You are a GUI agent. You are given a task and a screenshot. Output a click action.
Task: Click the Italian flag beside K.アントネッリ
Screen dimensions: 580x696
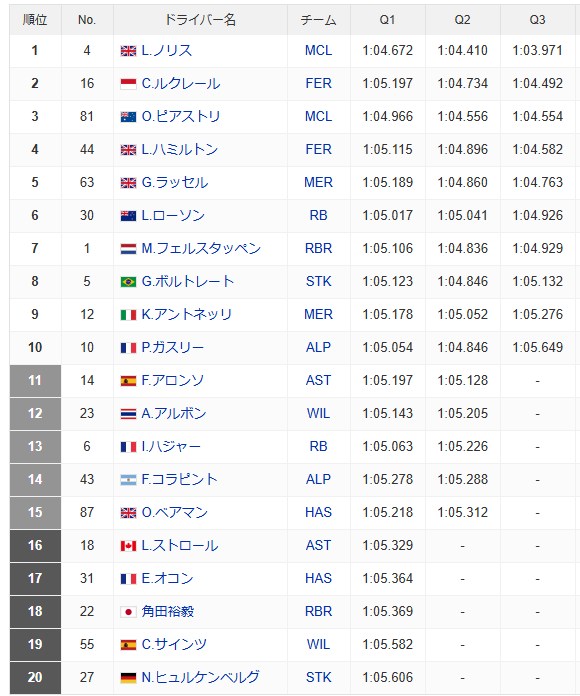pos(128,315)
